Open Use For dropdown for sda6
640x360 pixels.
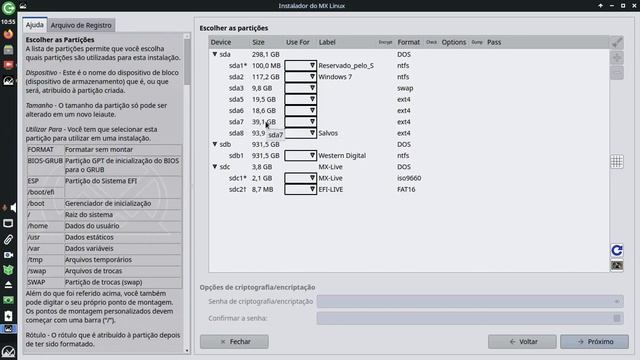coord(300,110)
